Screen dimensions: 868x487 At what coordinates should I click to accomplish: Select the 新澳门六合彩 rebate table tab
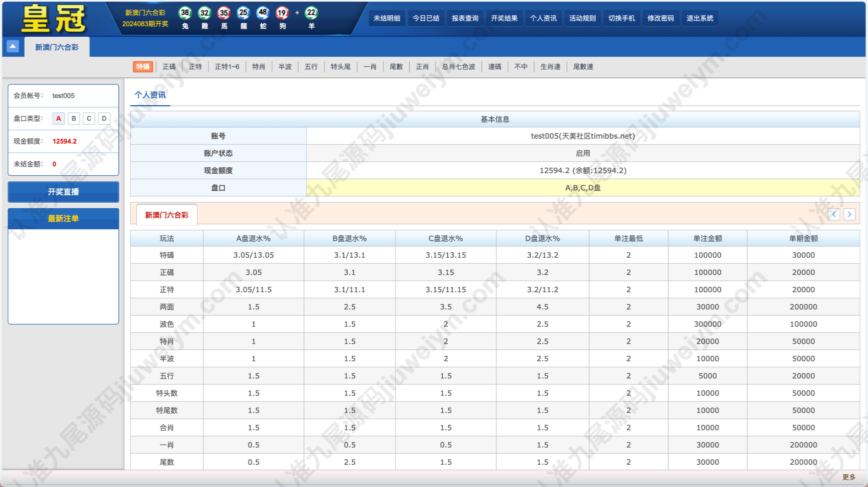coord(167,215)
